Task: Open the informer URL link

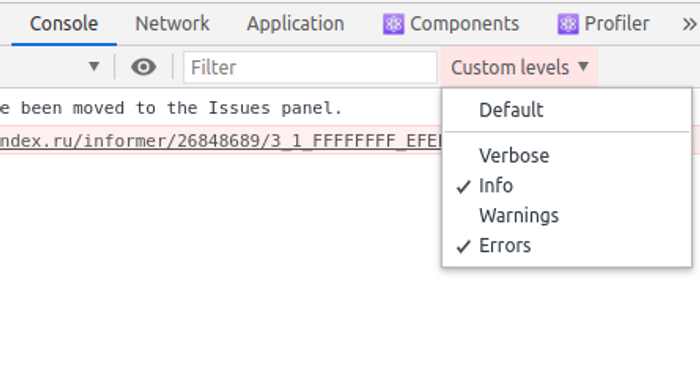Action: [221, 141]
